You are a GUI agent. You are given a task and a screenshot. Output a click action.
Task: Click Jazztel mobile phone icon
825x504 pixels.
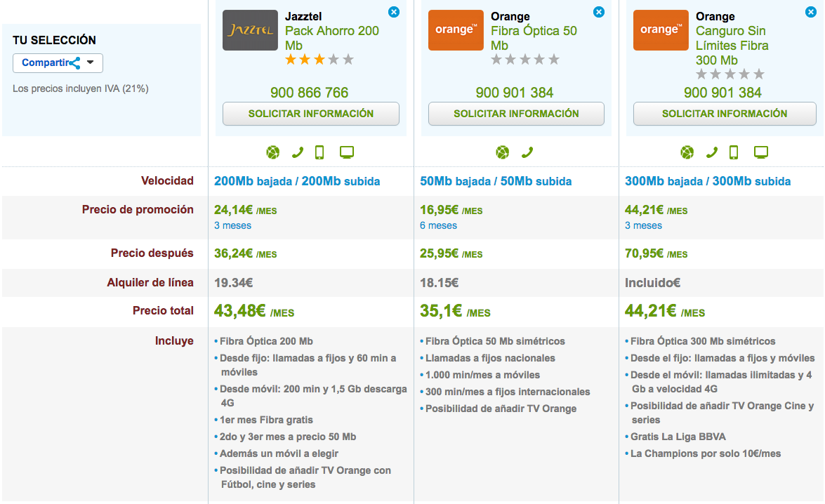point(319,152)
